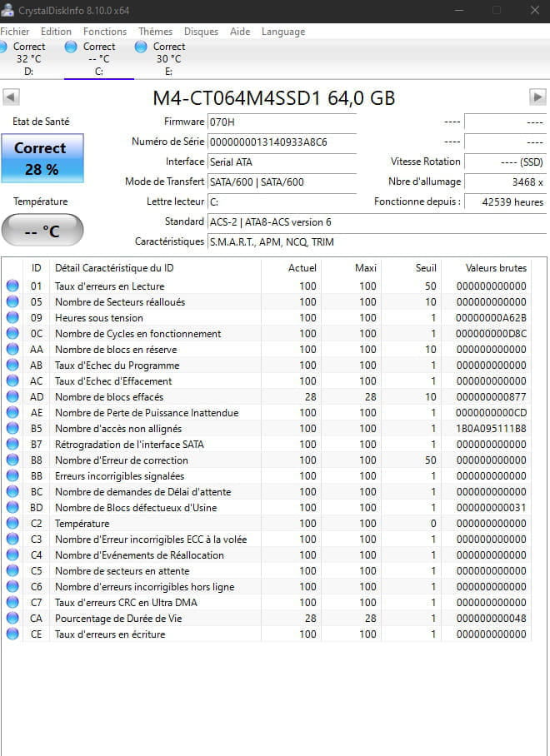Select row Nombre de secteurs en attente
This screenshot has height=756, width=550.
tap(267, 571)
